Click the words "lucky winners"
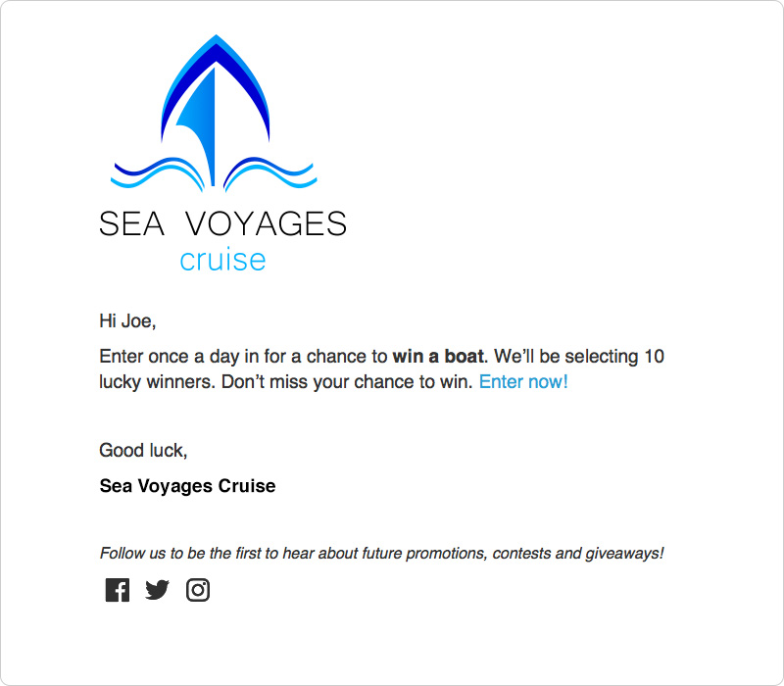The height and width of the screenshot is (686, 784). [x=156, y=382]
